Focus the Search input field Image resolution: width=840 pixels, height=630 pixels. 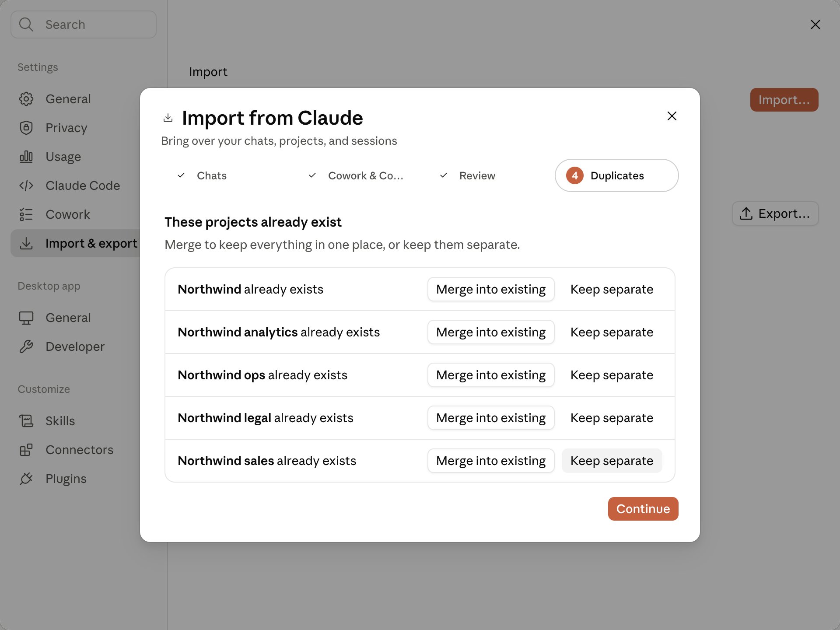click(84, 24)
